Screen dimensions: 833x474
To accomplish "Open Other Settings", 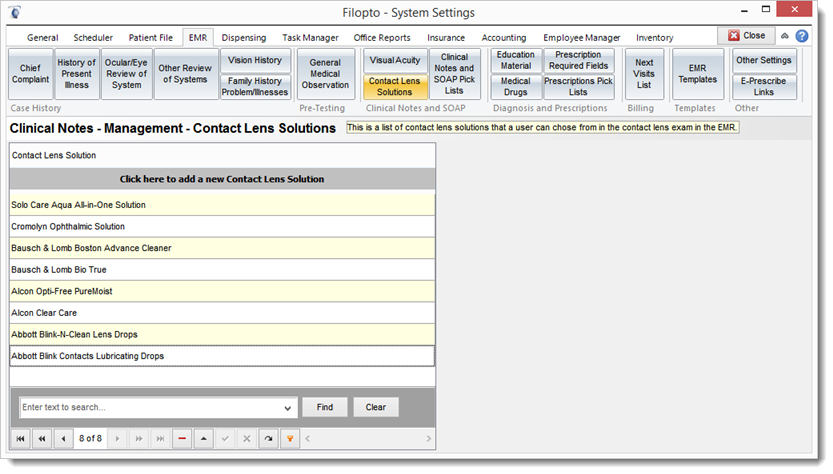I will pos(764,61).
